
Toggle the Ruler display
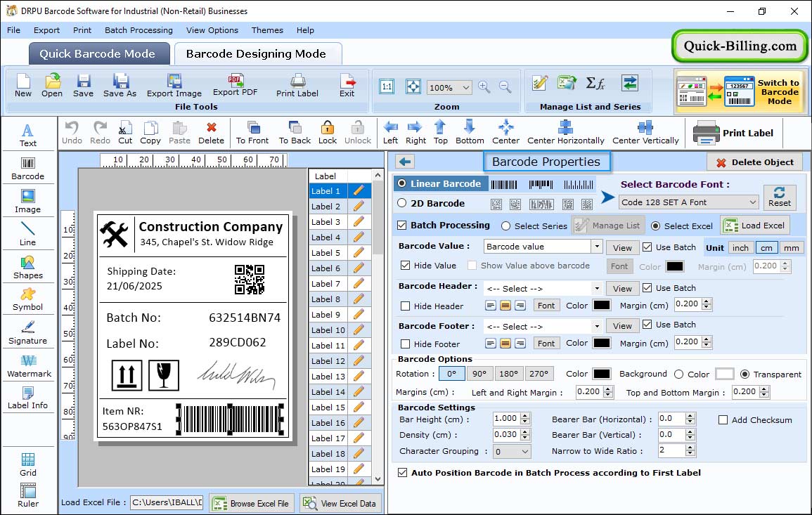28,496
